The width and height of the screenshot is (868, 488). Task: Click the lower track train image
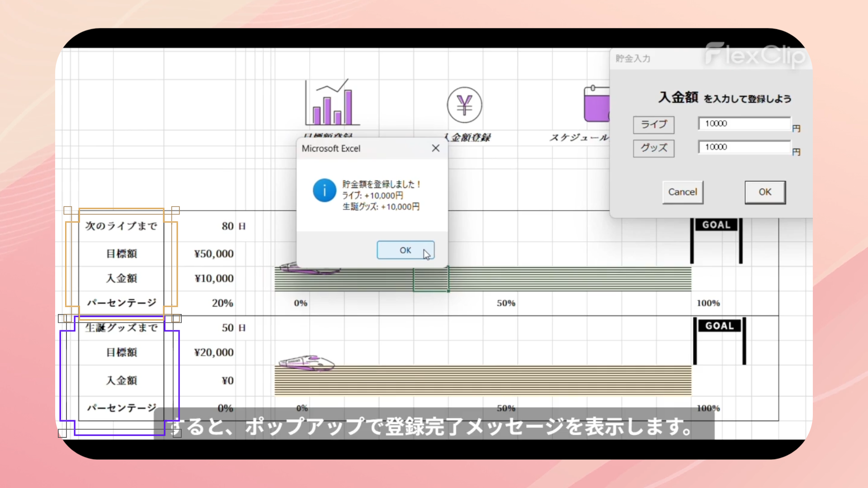coord(307,363)
